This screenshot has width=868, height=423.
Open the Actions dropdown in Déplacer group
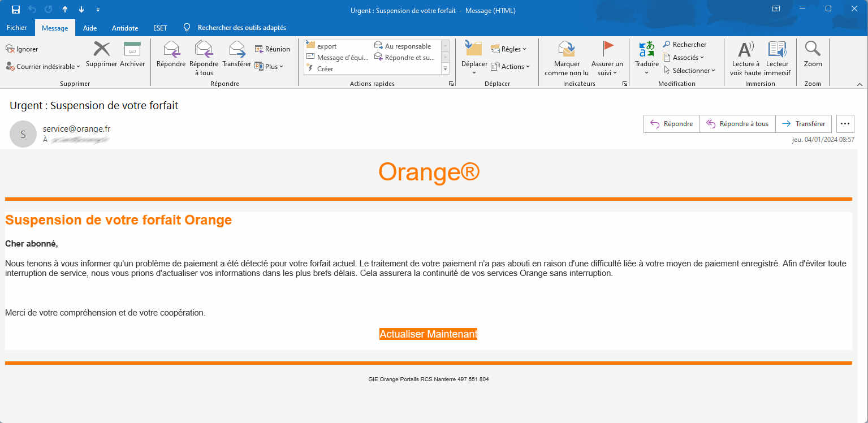511,67
